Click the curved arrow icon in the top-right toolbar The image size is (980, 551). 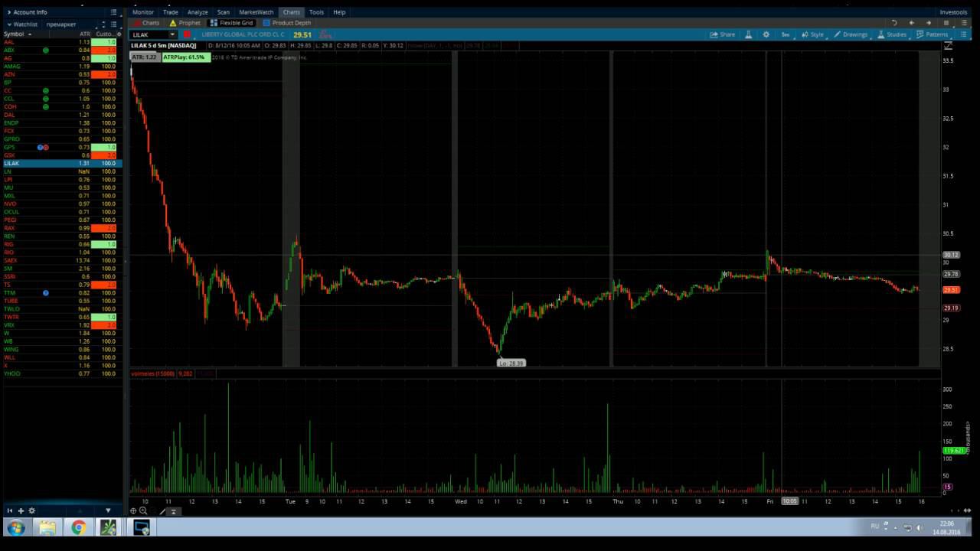tap(893, 23)
